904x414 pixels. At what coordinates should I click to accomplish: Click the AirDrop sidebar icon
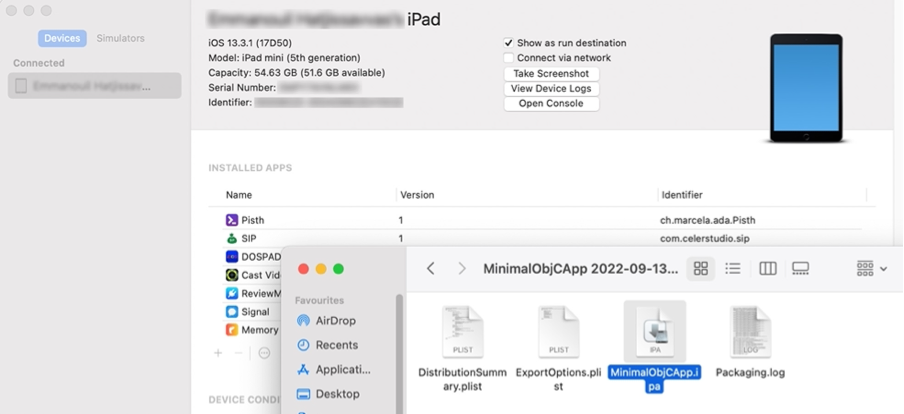point(303,321)
